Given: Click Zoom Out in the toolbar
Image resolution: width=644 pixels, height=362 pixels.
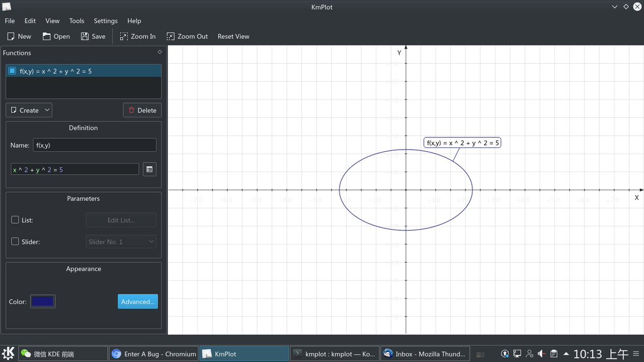Looking at the screenshot, I should [x=187, y=36].
